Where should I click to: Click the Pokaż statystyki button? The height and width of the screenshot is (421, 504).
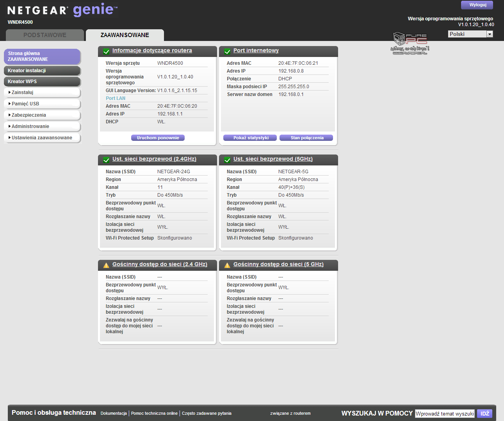click(x=250, y=138)
